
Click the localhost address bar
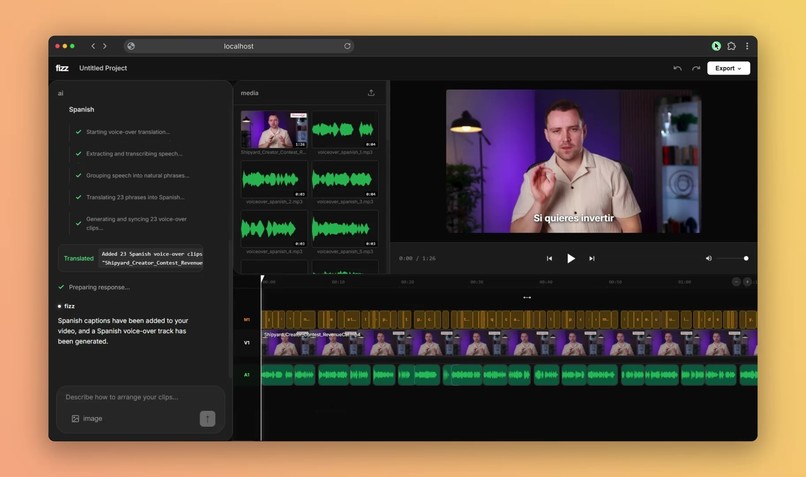tap(239, 46)
